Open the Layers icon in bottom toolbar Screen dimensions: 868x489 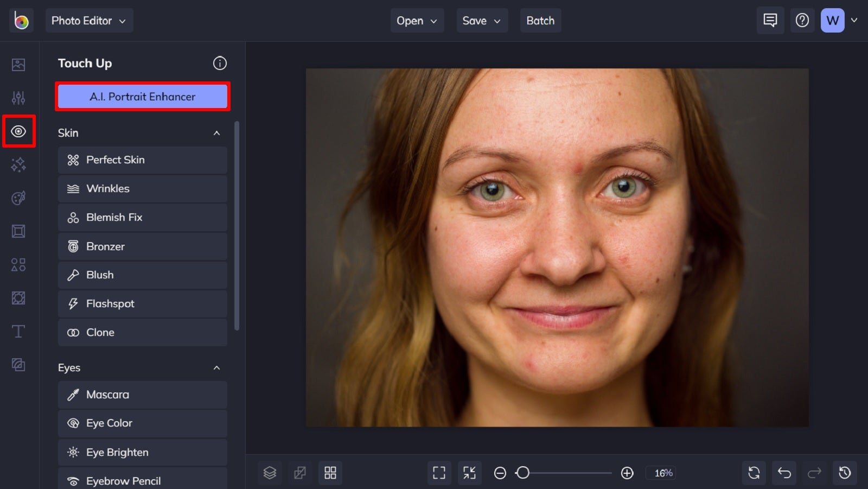coord(270,473)
